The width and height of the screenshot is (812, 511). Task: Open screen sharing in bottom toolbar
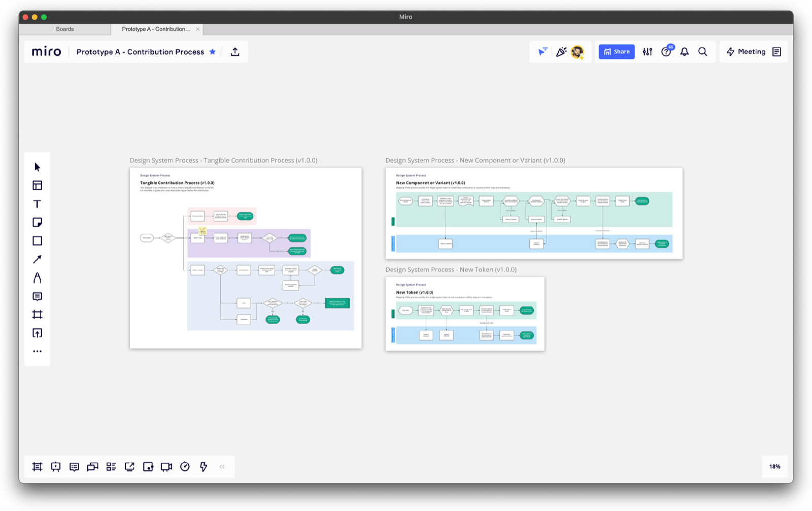coord(129,467)
